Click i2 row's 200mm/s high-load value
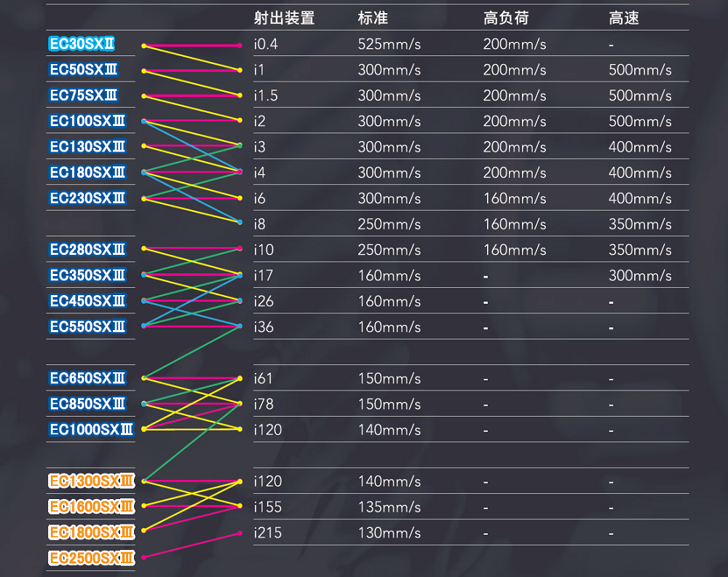728x577 pixels. [515, 121]
